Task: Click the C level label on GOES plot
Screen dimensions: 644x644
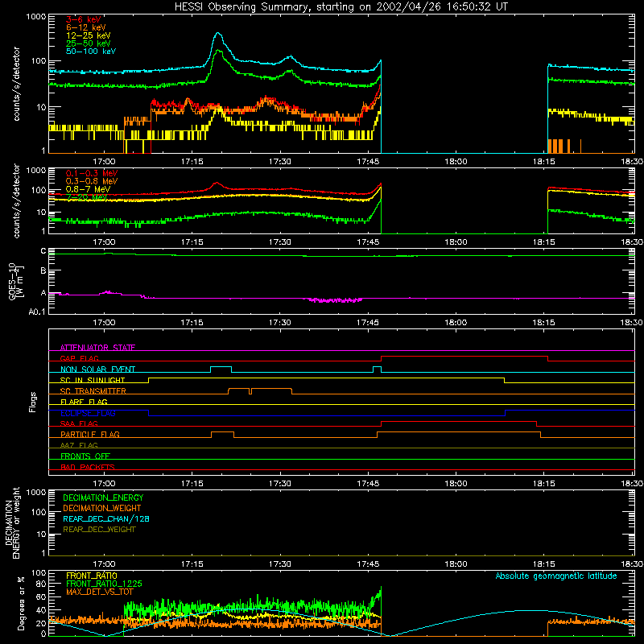Action: coord(43,251)
